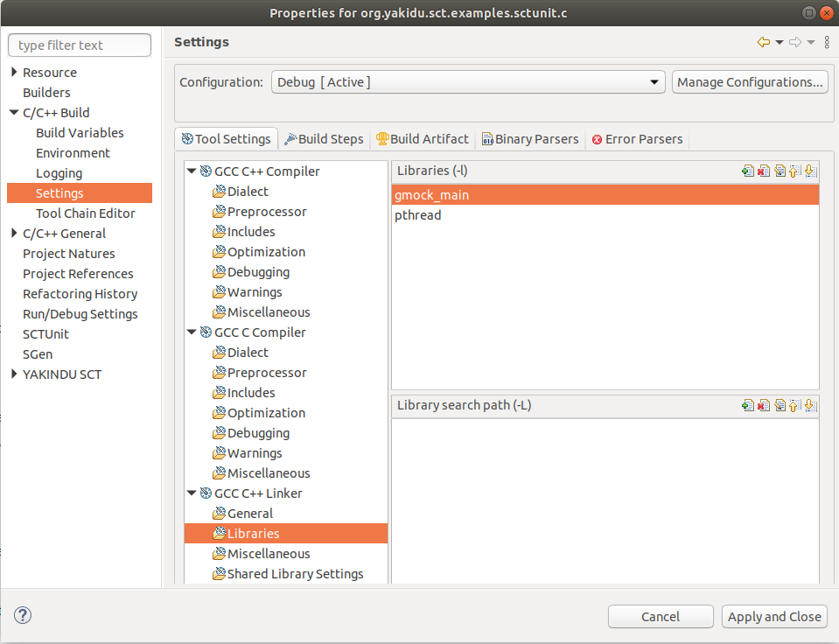839x644 pixels.
Task: Click the GCC C++ Compiler tool icon
Action: tap(206, 171)
